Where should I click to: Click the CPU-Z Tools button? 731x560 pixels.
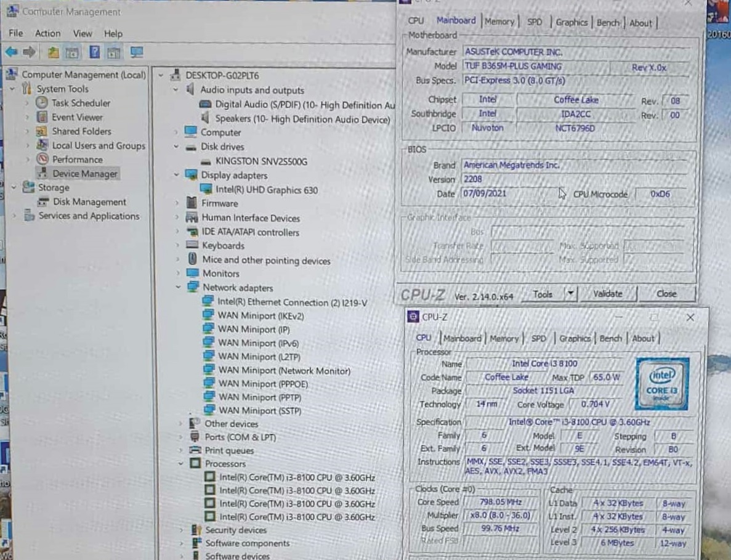(543, 294)
